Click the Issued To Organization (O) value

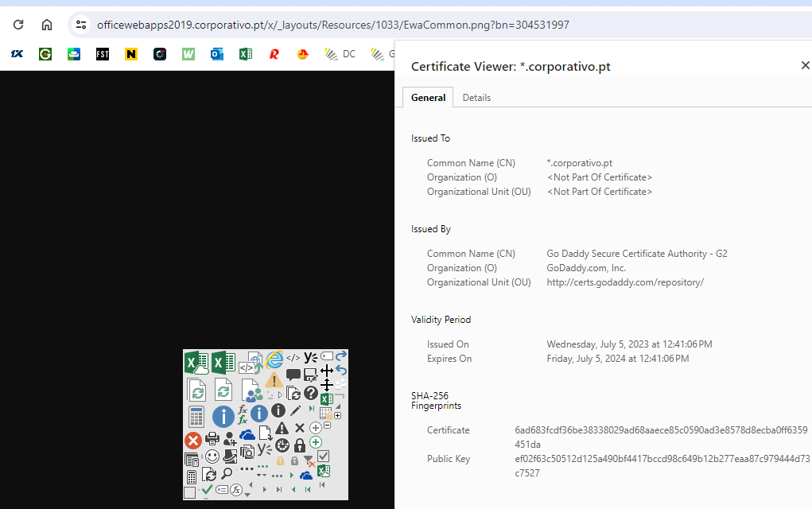click(x=599, y=177)
